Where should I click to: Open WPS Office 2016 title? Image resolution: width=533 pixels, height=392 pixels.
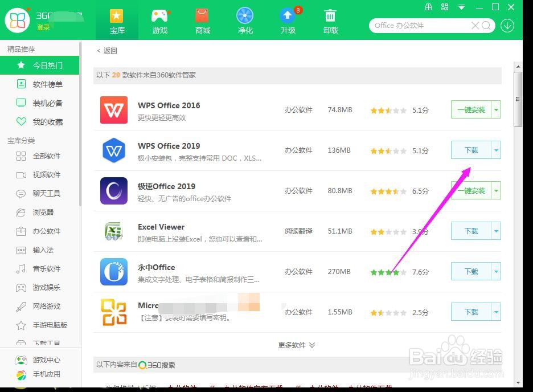click(169, 105)
